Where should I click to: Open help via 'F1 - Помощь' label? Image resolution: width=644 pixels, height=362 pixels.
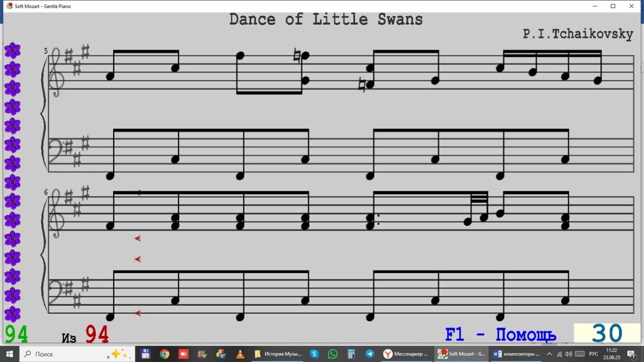click(500, 335)
